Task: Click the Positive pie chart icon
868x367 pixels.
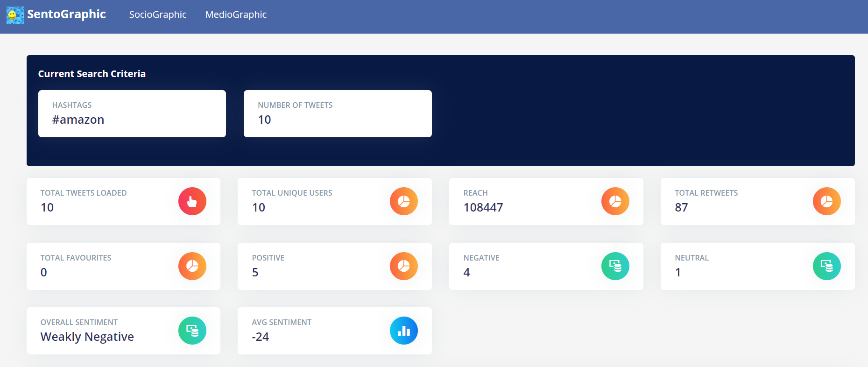Action: [x=404, y=266]
